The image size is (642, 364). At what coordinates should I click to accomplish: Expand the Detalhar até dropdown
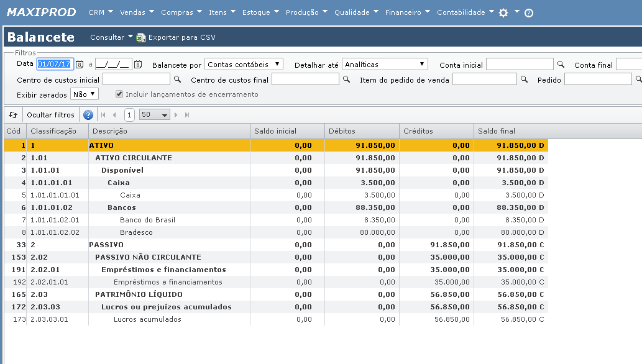pos(385,65)
